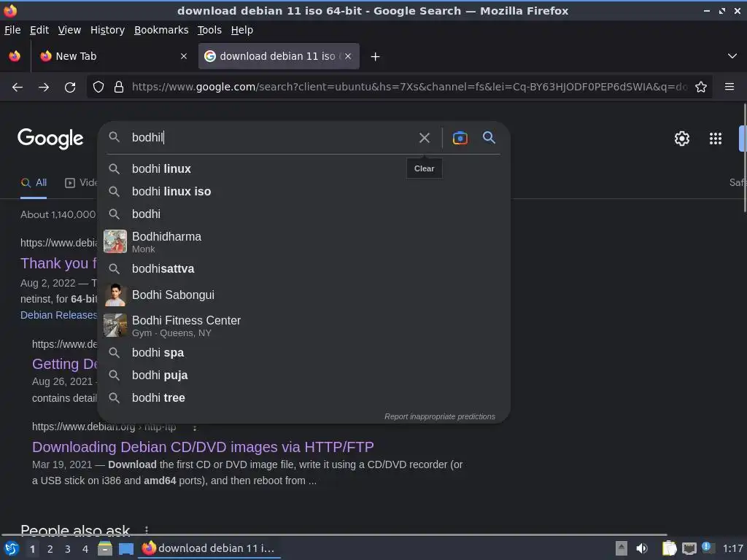The width and height of the screenshot is (747, 560).
Task: Open the Firefox hamburger application menu
Action: point(729,87)
